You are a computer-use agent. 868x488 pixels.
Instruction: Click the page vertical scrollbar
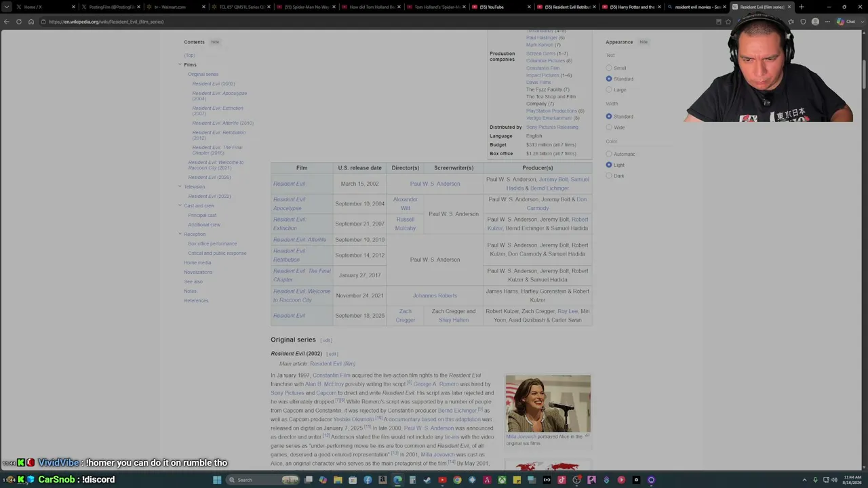864,73
